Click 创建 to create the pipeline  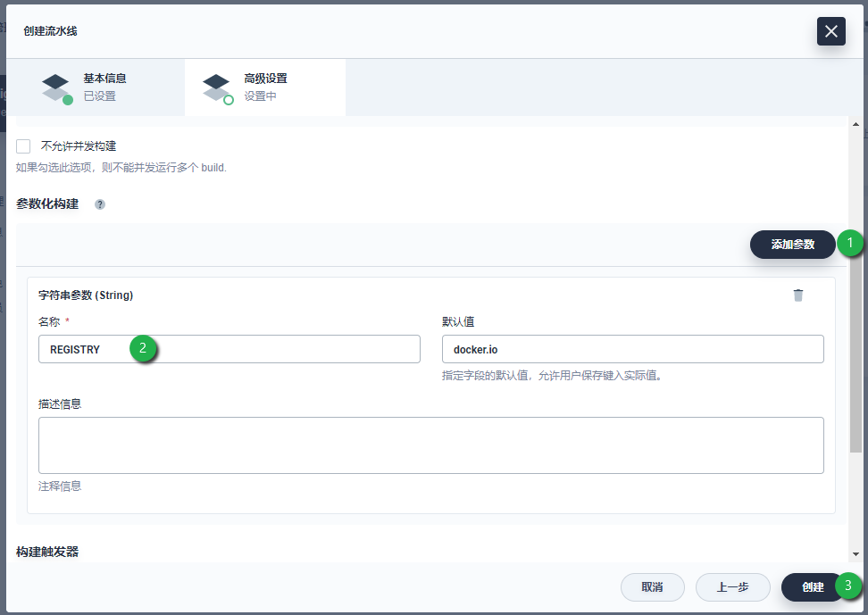(x=813, y=587)
